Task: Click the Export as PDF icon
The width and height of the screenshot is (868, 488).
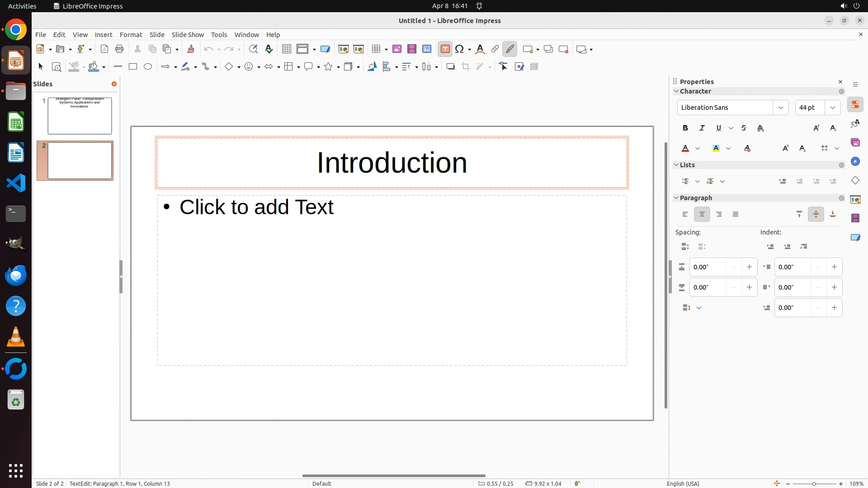Action: [104, 49]
